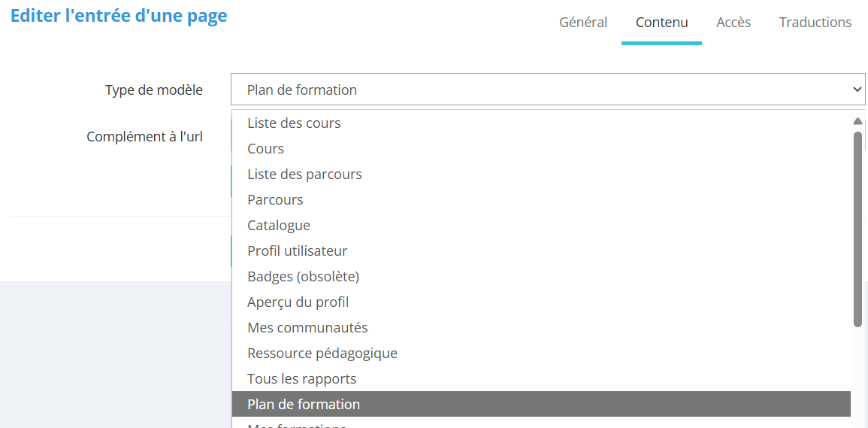
Task: Switch to the Général tab
Action: (583, 23)
